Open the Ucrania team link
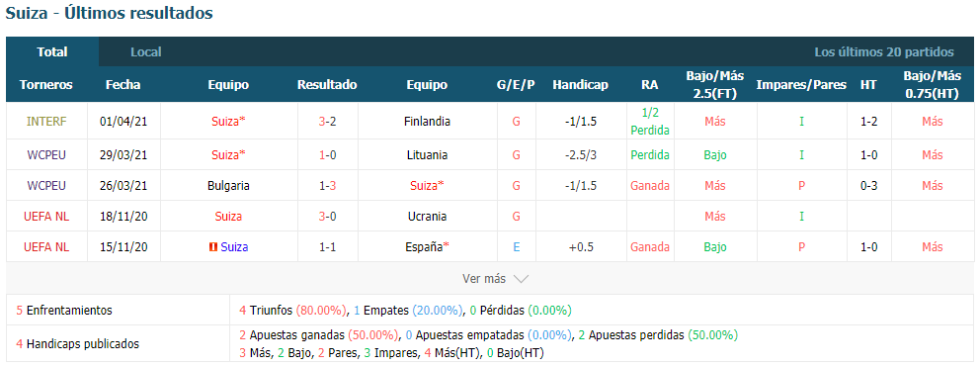This screenshot has height=367, width=980. (x=427, y=216)
